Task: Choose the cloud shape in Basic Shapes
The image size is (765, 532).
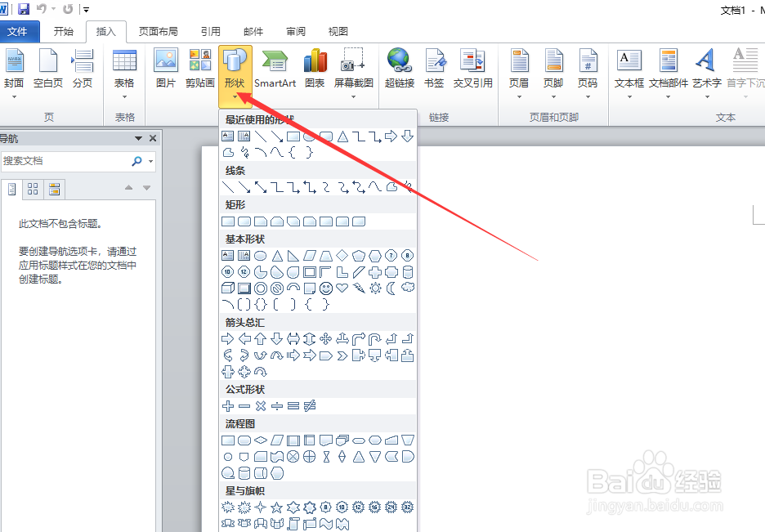Action: tap(408, 288)
